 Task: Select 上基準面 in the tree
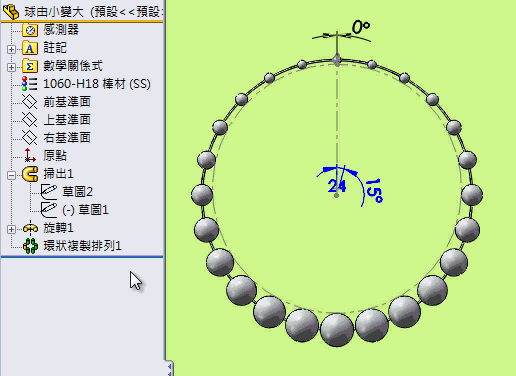pos(67,120)
